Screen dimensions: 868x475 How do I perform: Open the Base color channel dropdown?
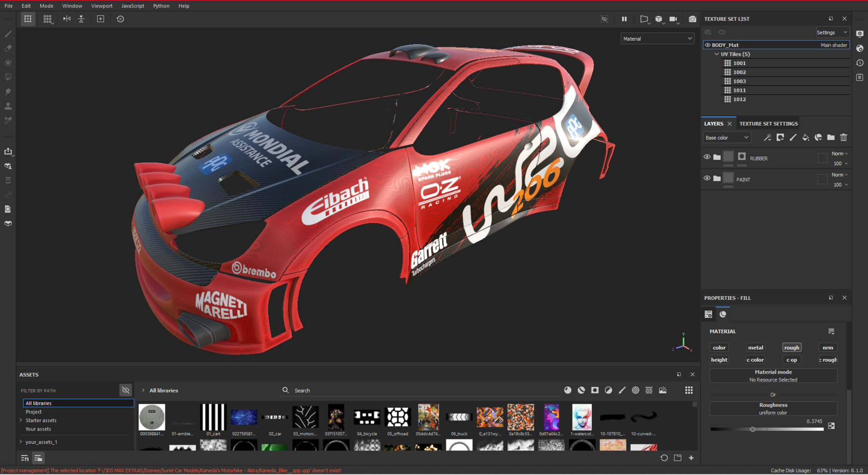point(726,137)
